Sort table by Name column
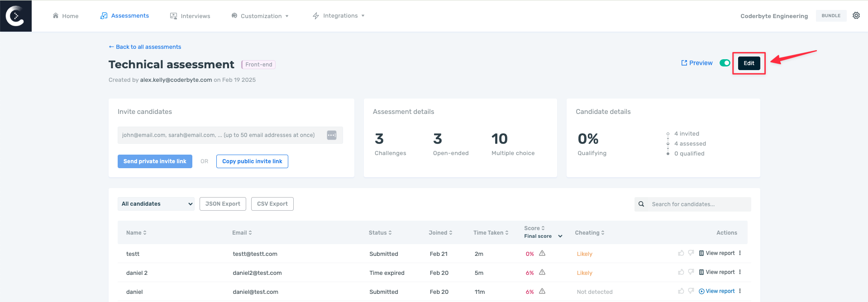The width and height of the screenshot is (868, 302). click(x=136, y=233)
